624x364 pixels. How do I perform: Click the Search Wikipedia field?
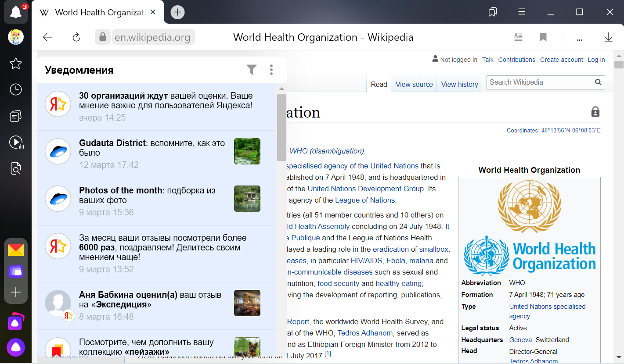tap(540, 82)
